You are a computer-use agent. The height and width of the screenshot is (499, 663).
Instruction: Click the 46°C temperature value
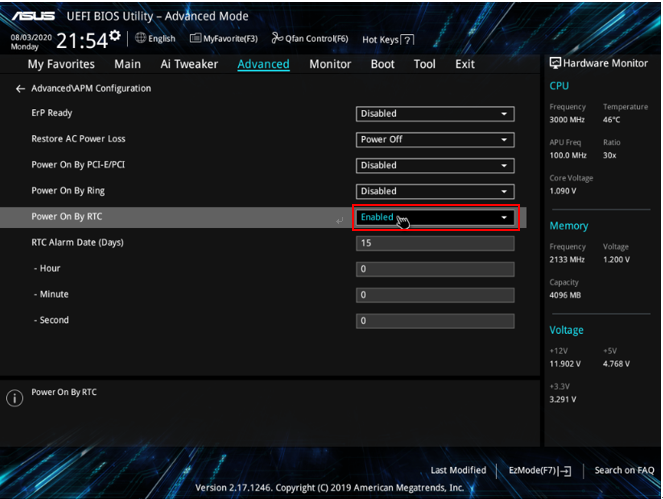[x=611, y=120]
